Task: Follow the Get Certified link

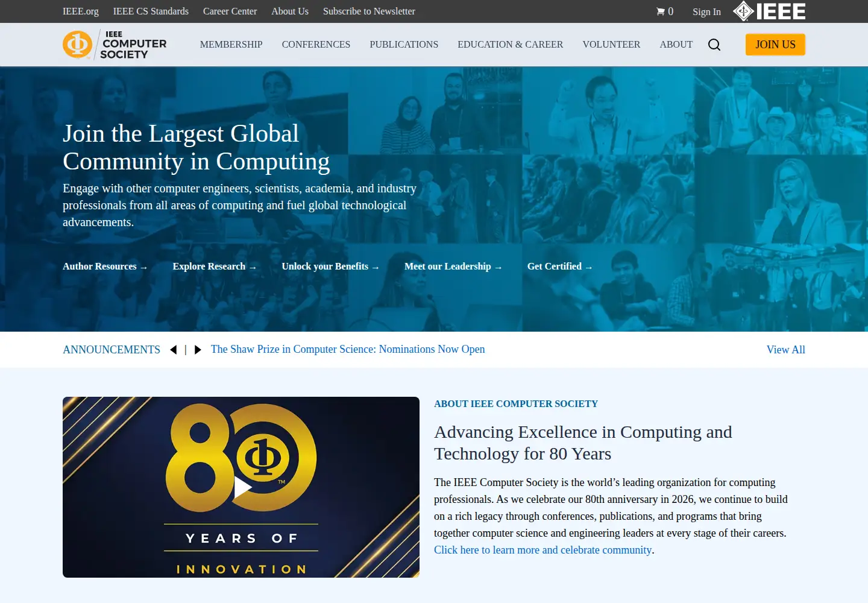Action: click(560, 267)
